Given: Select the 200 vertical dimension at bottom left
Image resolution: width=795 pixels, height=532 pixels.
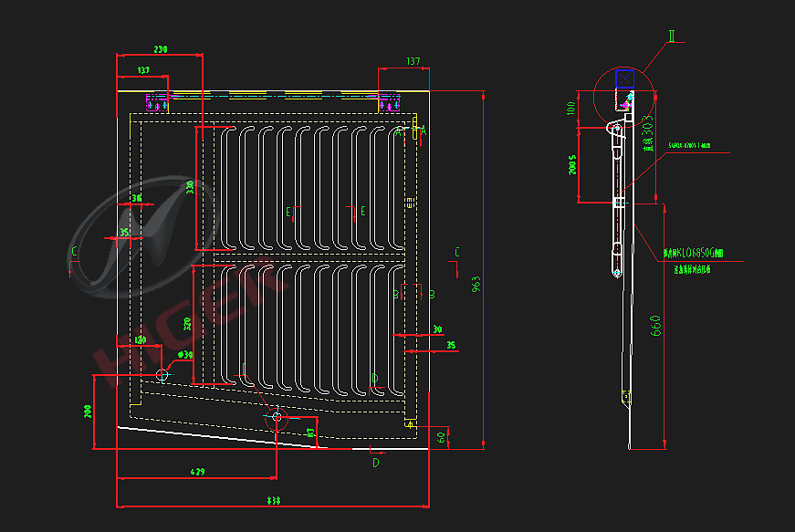Looking at the screenshot, I should click(x=88, y=412).
